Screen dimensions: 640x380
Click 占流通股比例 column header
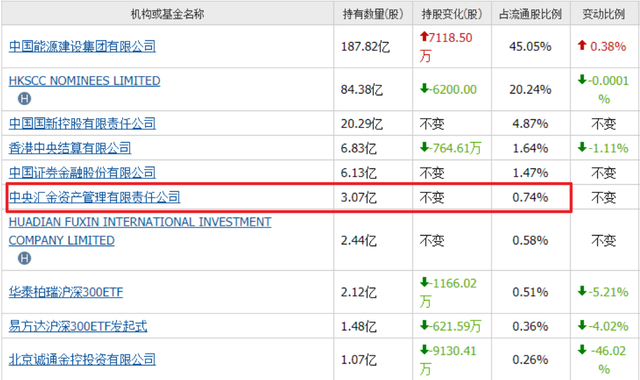click(x=531, y=14)
